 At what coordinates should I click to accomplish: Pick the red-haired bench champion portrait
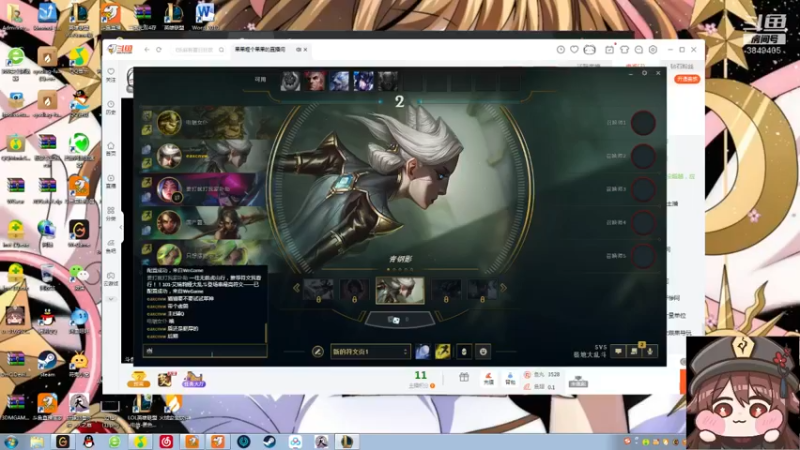coord(314,81)
